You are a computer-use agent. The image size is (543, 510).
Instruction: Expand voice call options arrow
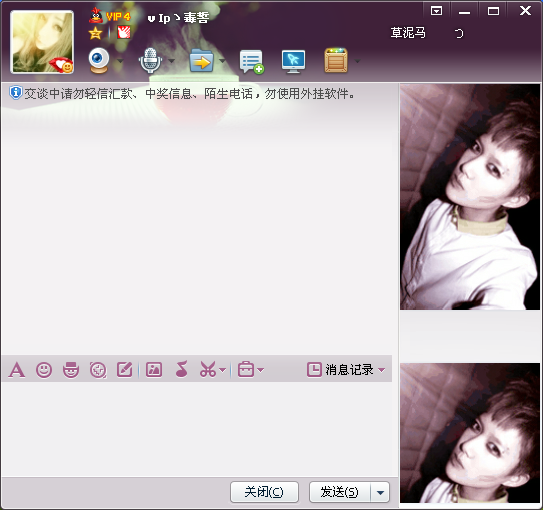click(171, 61)
